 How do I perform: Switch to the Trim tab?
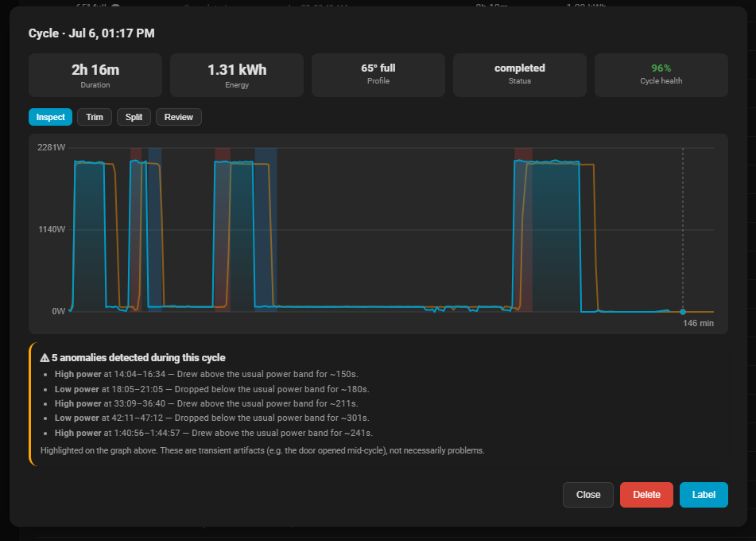tap(95, 117)
